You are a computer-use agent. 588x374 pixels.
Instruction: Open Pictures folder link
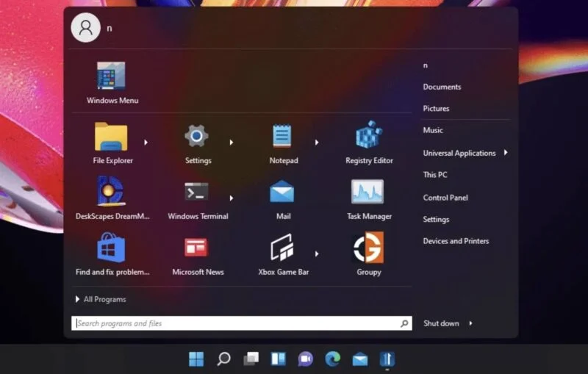click(436, 109)
